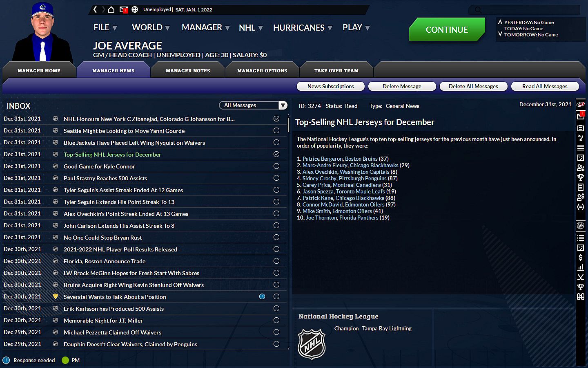Click the green CONTINUE button
The height and width of the screenshot is (368, 588).
coord(447,29)
